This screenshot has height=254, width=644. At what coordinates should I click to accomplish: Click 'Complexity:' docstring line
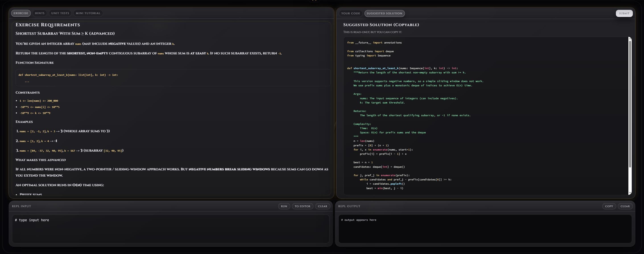coord(362,124)
